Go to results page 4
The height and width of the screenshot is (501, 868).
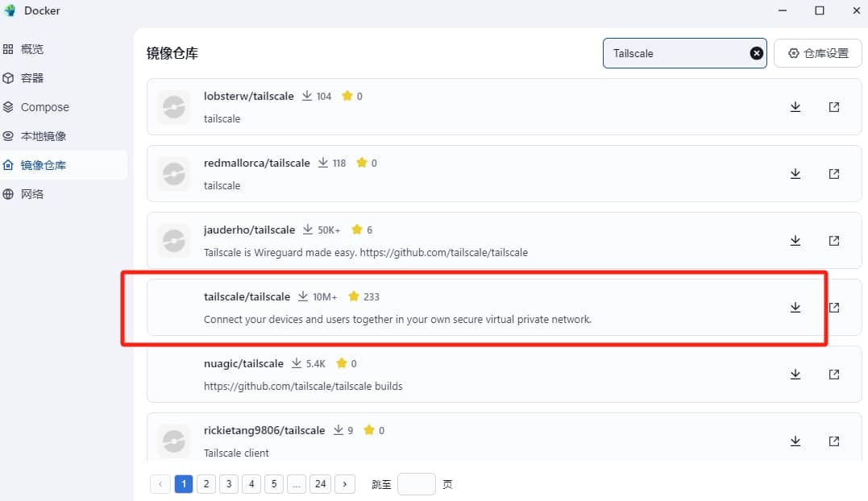[x=251, y=484]
